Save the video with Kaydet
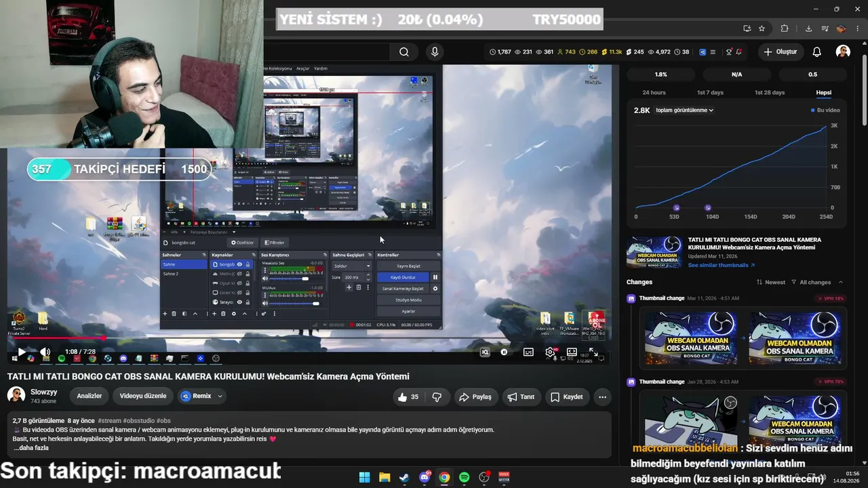Image resolution: width=868 pixels, height=488 pixels. tap(567, 397)
